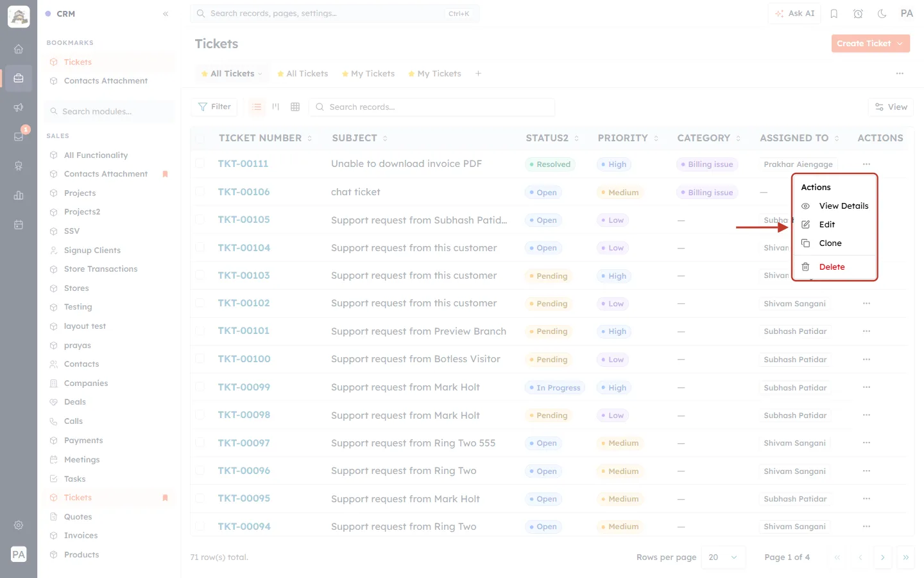The height and width of the screenshot is (578, 924).
Task: Sort by Priority column header
Action: click(628, 138)
